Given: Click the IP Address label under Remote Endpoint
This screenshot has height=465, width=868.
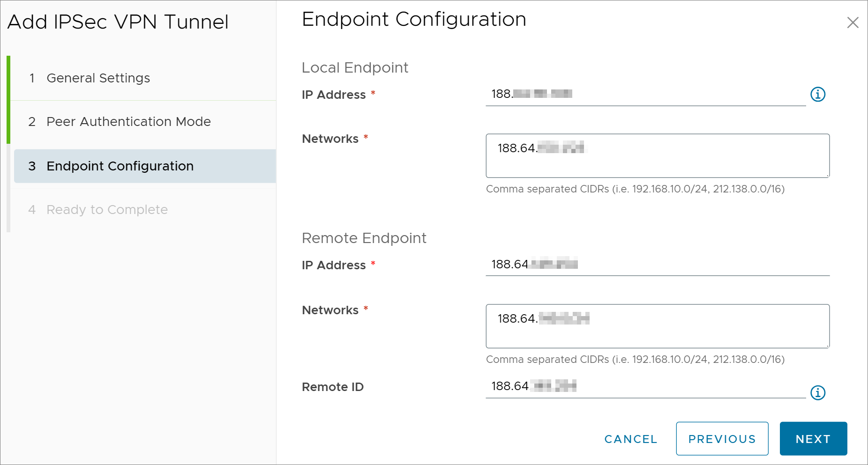Looking at the screenshot, I should coord(334,265).
